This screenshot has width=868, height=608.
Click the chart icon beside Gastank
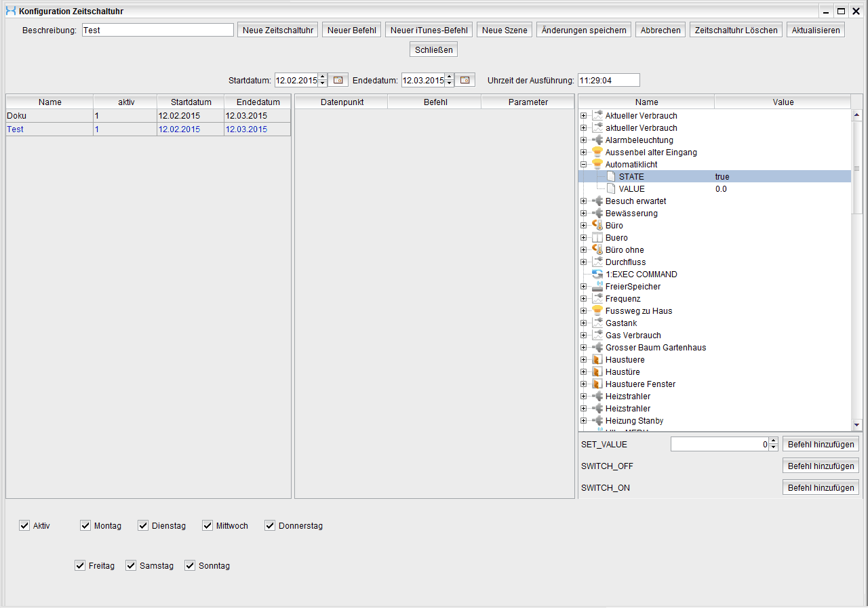point(597,323)
